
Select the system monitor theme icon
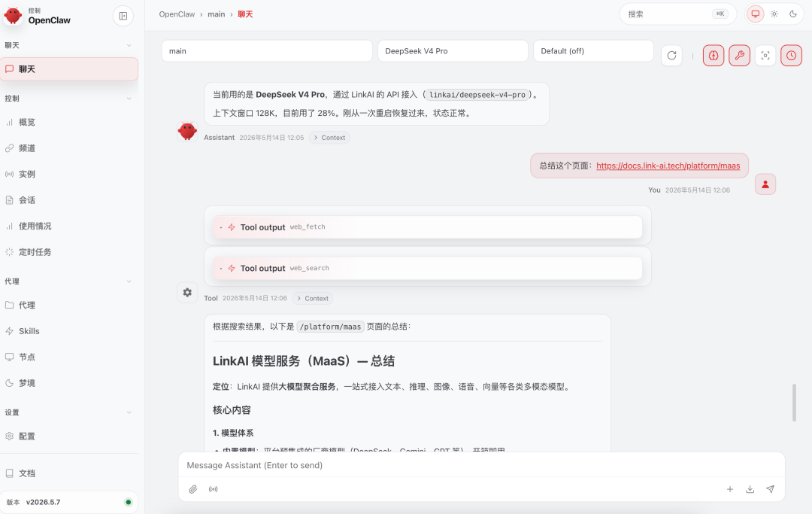tap(756, 14)
